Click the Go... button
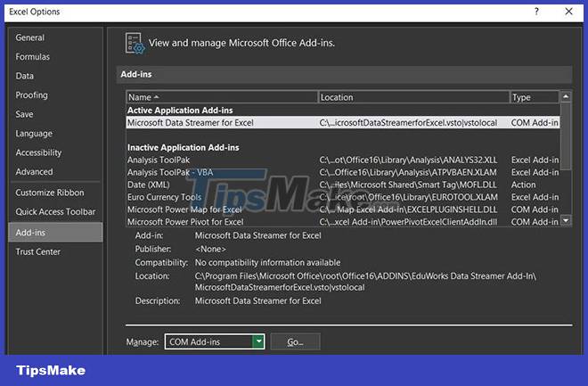588x386 pixels. coord(294,341)
